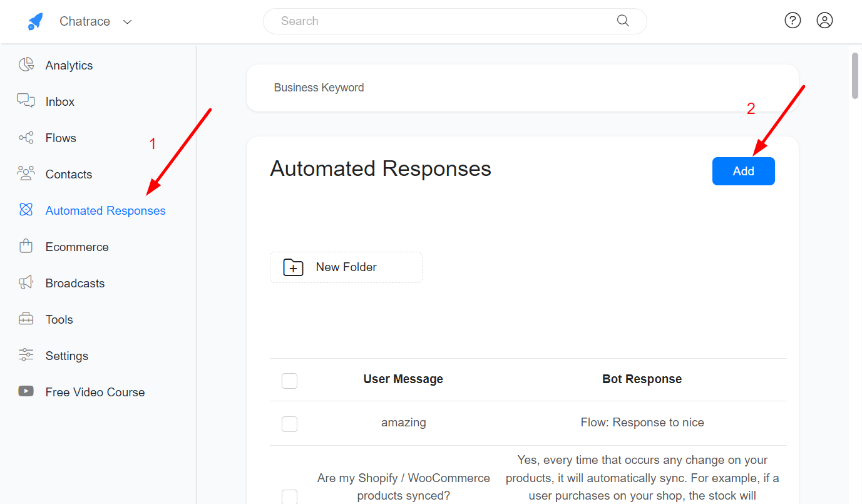Screen dimensions: 862x504
Task: Create a New Folder
Action: pos(346,267)
